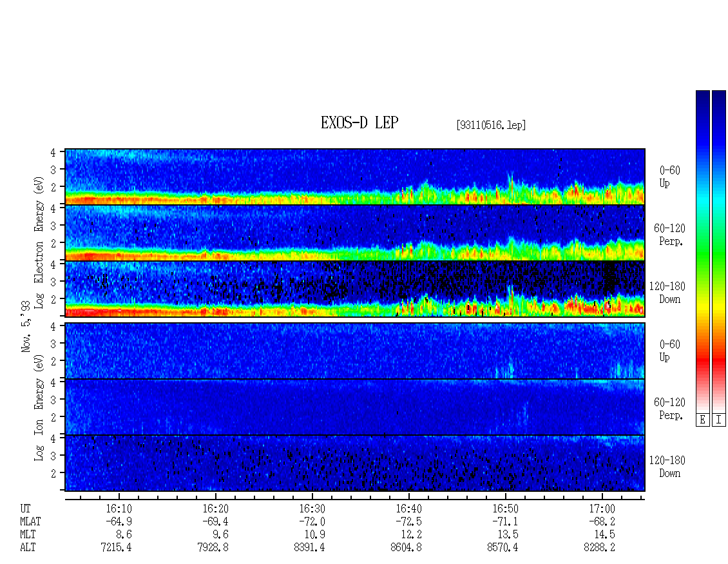Screen dimensions: 728x564
Task: Click the MLAT row label
Action: click(30, 521)
